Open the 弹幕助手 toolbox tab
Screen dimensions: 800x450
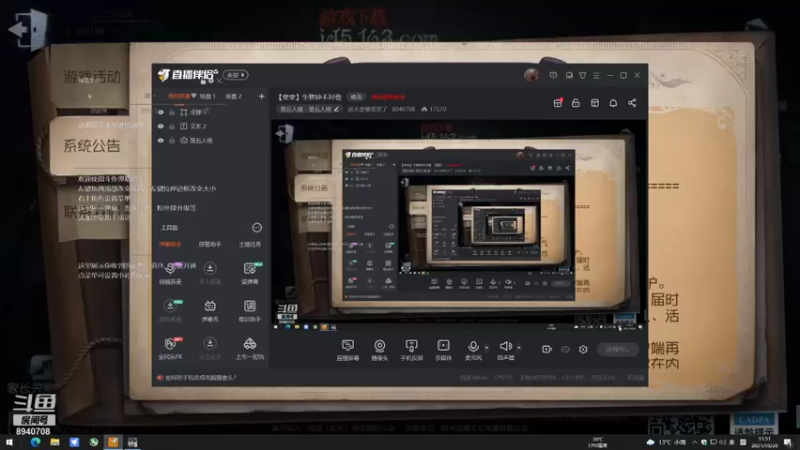[x=170, y=244]
